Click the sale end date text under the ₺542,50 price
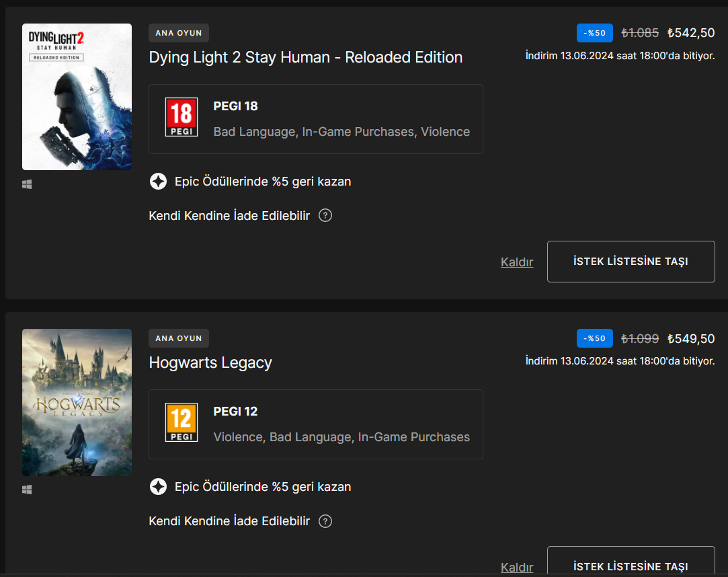 620,56
